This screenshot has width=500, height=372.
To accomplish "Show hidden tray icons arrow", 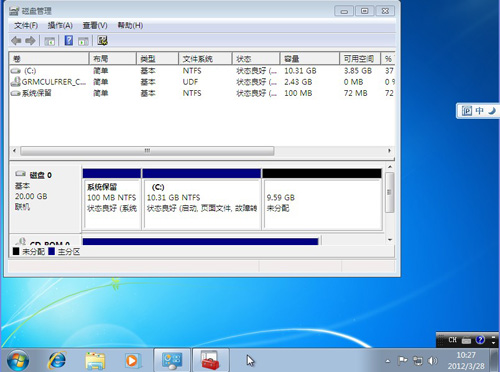I will click(387, 361).
